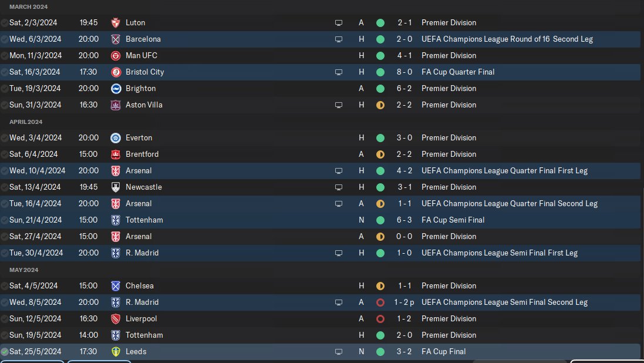644x363 pixels.
Task: Toggle the checkmark on the Luton fixture row
Action: pyautogui.click(x=5, y=23)
